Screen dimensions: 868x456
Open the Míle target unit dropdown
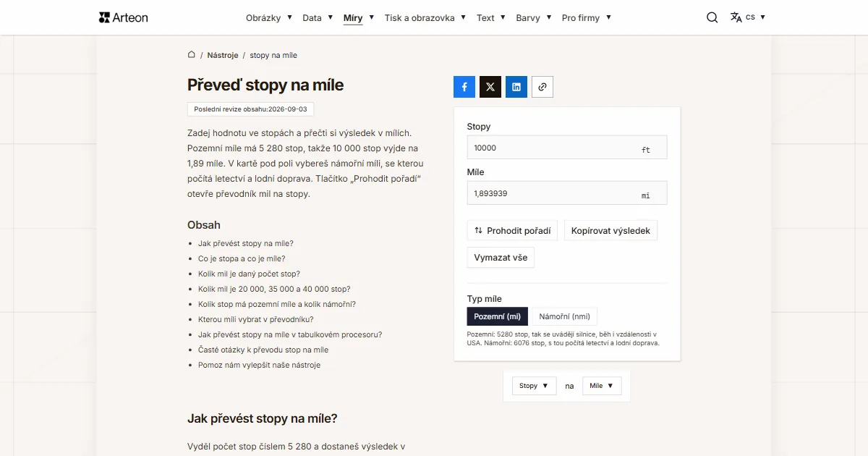click(x=602, y=386)
